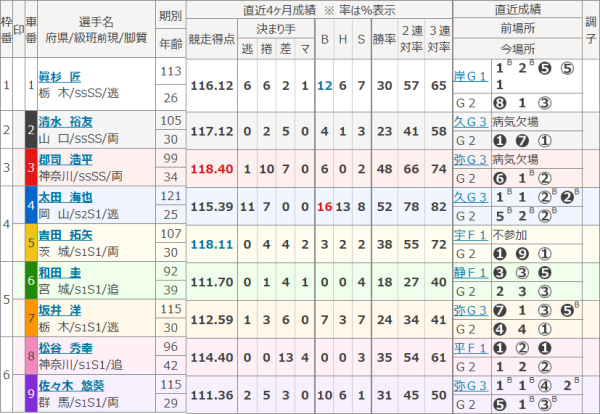The width and height of the screenshot is (600, 414).
Task: Click term number 121 for 太田 海也
Action: [171, 196]
